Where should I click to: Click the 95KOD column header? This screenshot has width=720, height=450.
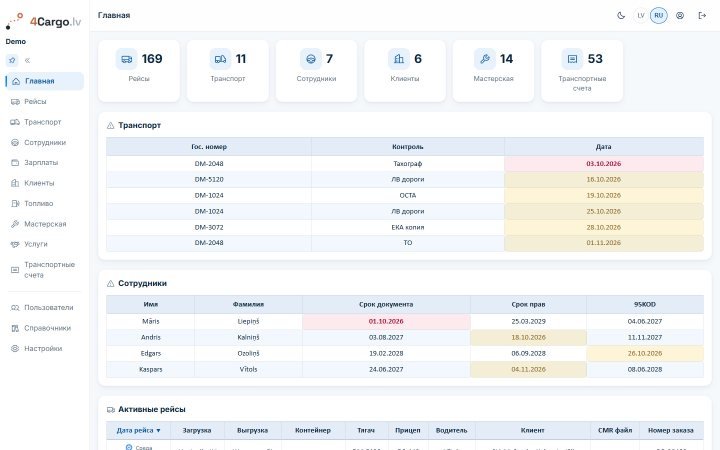pos(645,304)
